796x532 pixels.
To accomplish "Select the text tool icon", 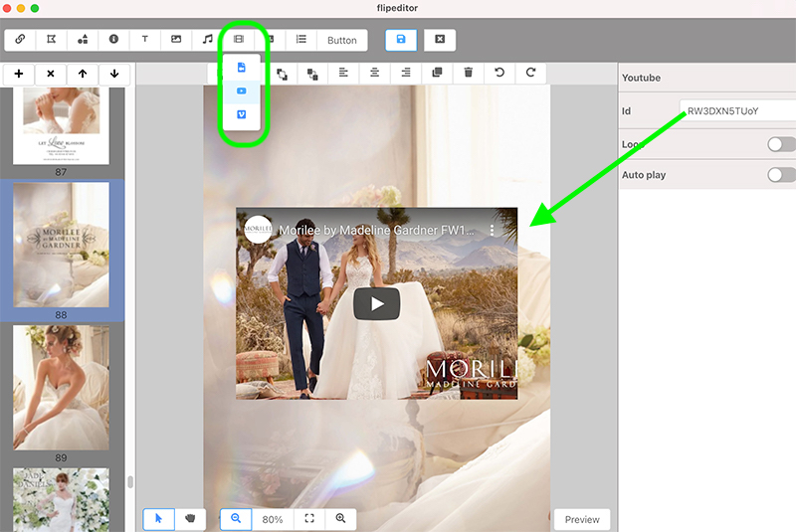I will [144, 40].
